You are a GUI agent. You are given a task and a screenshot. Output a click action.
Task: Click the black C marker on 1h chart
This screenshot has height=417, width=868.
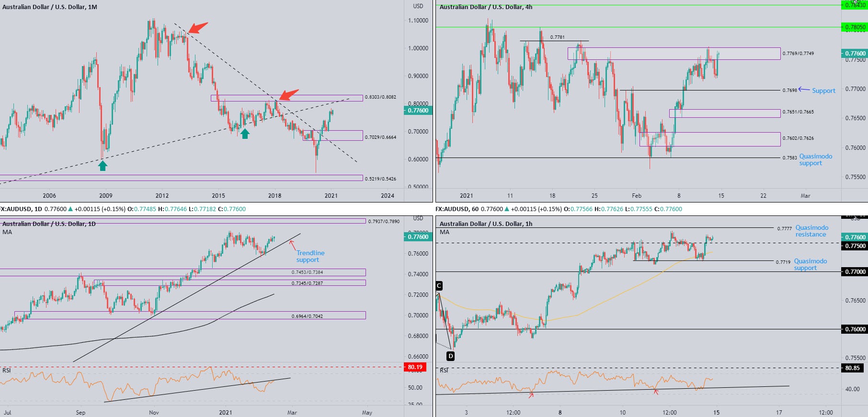(x=439, y=286)
